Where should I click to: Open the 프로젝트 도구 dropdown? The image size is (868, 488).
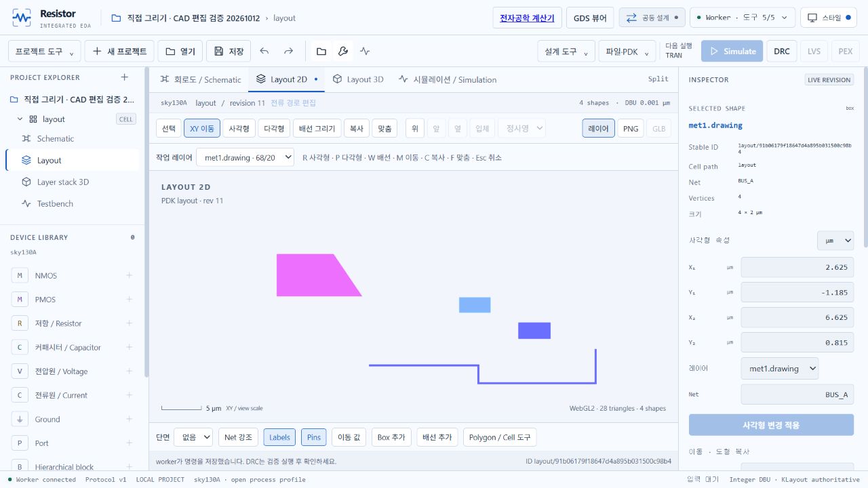(45, 52)
